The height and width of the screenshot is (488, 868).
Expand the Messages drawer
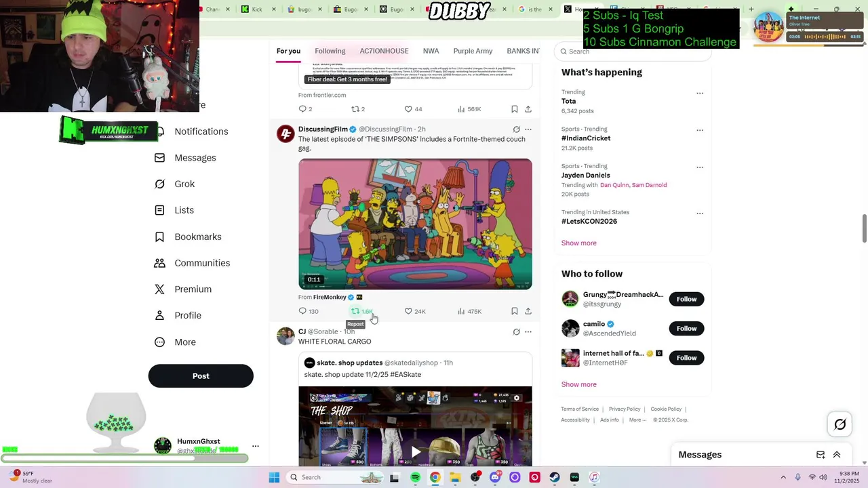click(837, 455)
